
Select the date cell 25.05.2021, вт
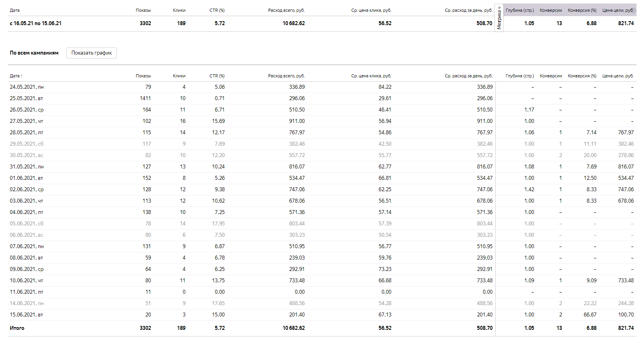tap(26, 98)
